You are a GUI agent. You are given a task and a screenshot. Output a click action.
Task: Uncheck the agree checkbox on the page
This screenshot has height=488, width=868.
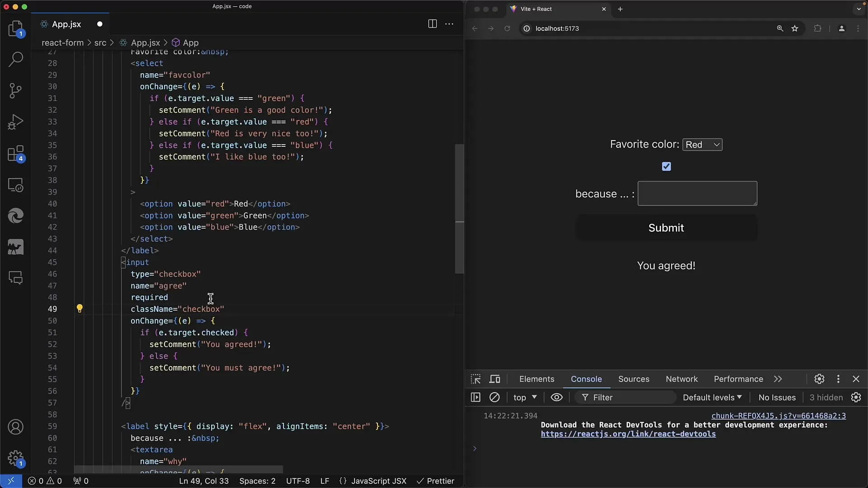click(x=666, y=166)
